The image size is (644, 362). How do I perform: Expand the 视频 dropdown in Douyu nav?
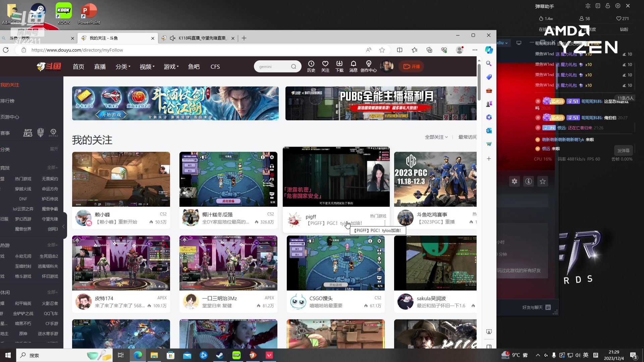pyautogui.click(x=147, y=67)
